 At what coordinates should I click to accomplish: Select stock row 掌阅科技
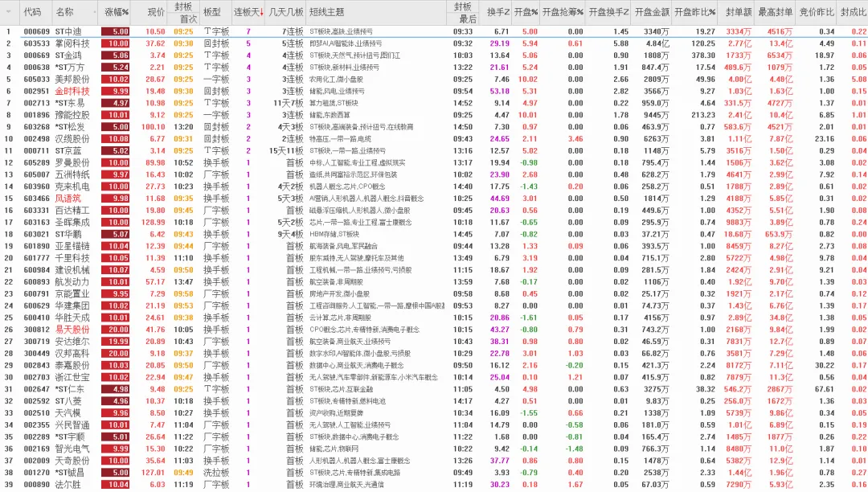tap(434, 43)
